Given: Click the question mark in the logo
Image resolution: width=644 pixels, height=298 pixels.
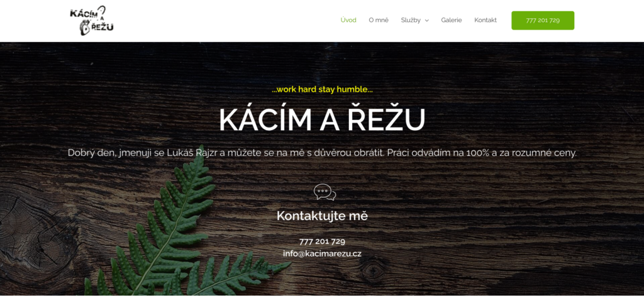Looking at the screenshot, I should [103, 13].
